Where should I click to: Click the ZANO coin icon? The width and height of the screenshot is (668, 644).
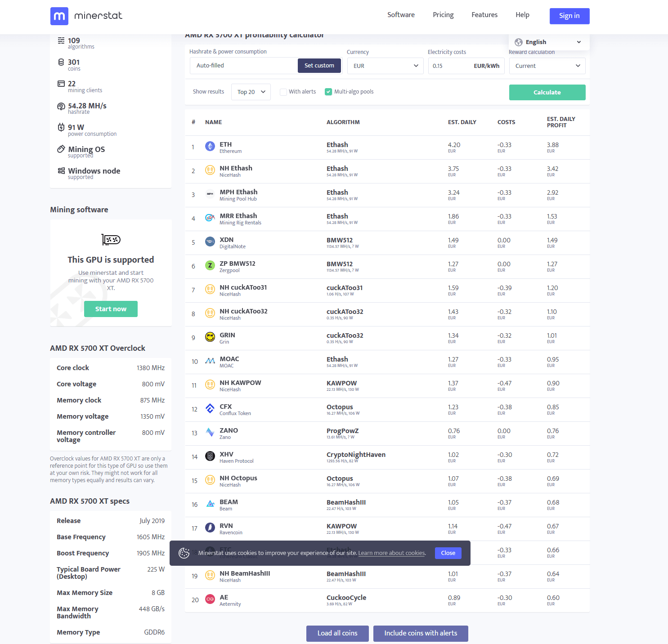[210, 432]
